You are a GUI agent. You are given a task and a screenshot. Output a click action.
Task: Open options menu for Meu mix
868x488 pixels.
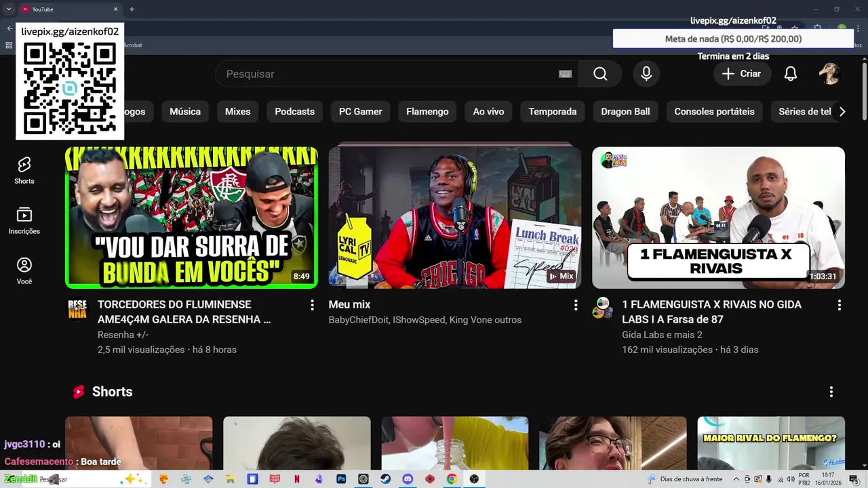click(x=576, y=305)
